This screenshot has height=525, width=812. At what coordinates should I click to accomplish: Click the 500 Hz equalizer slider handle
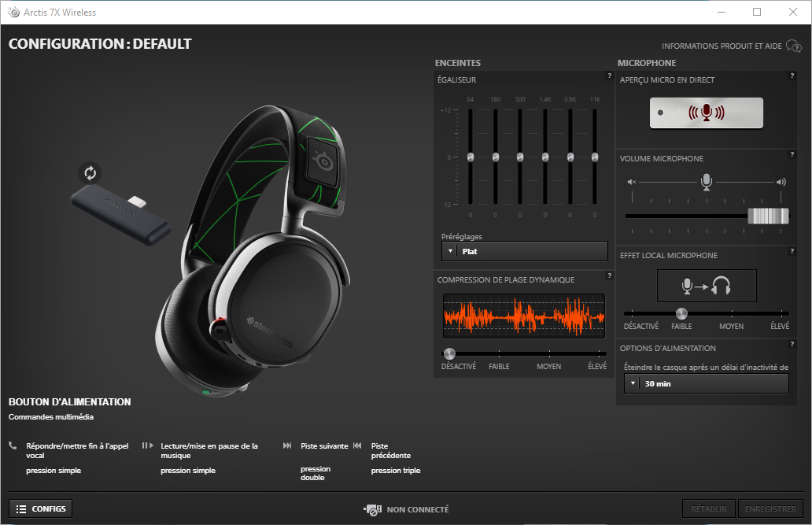[x=520, y=157]
